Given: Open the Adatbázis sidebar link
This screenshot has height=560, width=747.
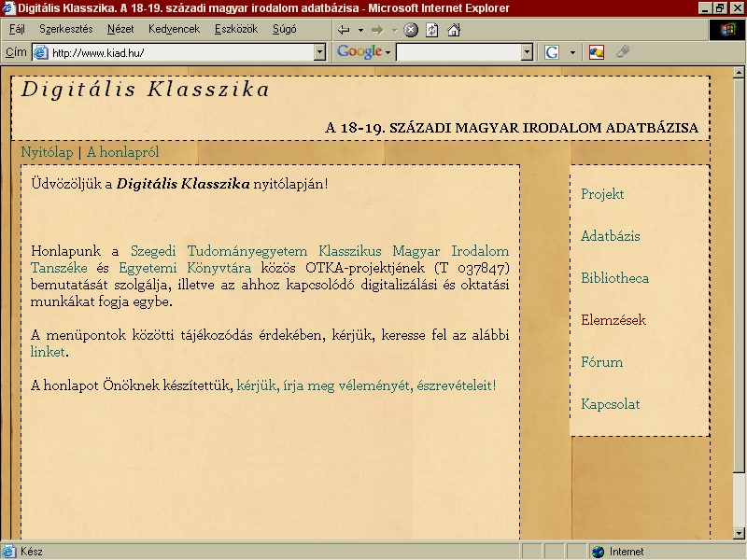Looking at the screenshot, I should tap(611, 236).
